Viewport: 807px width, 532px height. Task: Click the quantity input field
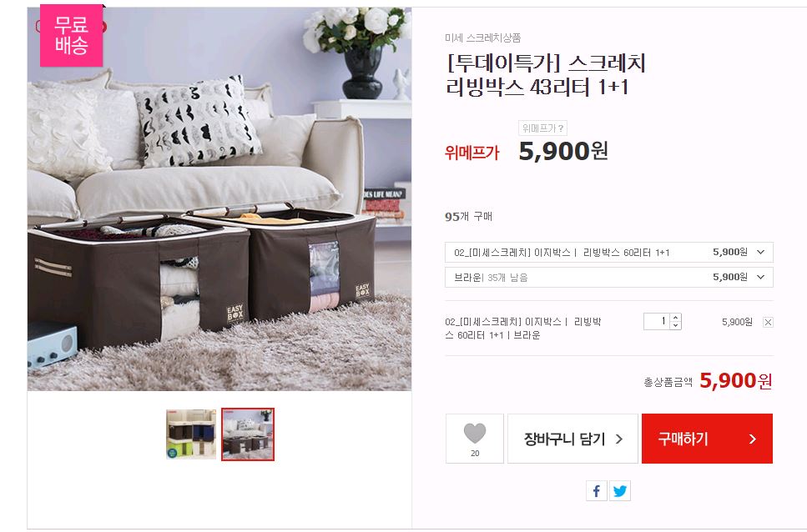(x=658, y=322)
